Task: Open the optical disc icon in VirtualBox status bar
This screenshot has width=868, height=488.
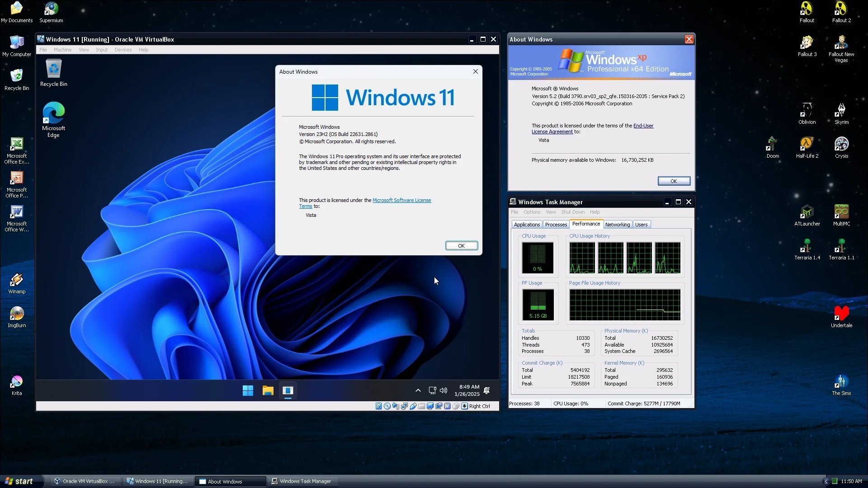Action: tap(387, 406)
